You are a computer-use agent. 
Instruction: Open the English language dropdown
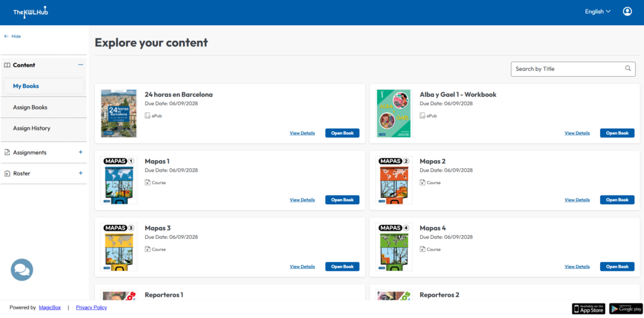click(x=598, y=11)
